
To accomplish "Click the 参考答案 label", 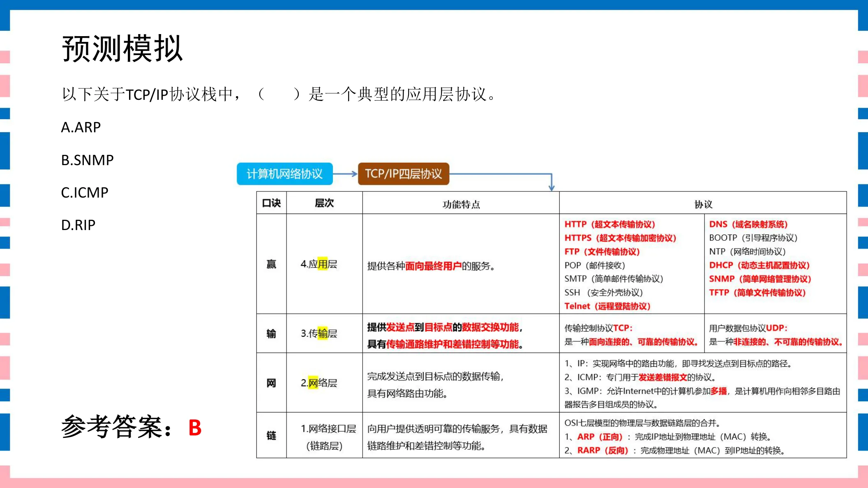I will tap(117, 427).
